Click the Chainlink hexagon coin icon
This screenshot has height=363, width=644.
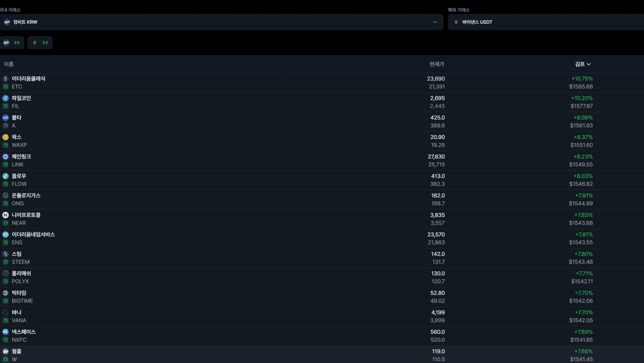(6, 157)
